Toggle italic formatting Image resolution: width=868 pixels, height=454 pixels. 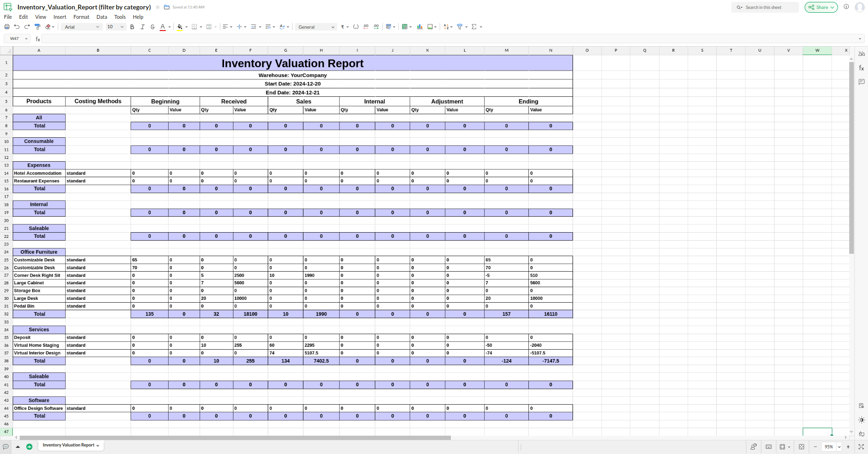(142, 27)
